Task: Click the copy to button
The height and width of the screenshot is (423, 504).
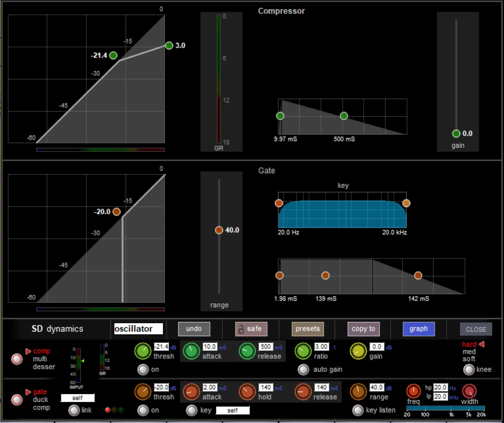Action: click(364, 329)
